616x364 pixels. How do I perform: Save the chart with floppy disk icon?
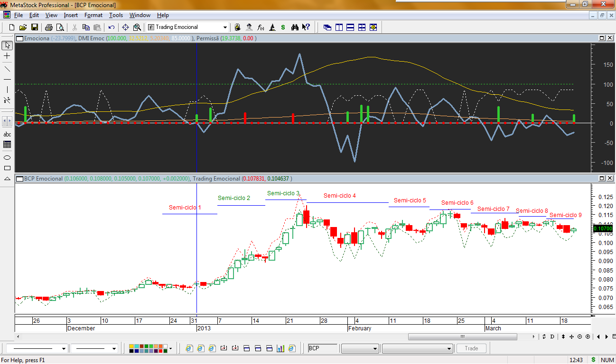click(x=35, y=27)
